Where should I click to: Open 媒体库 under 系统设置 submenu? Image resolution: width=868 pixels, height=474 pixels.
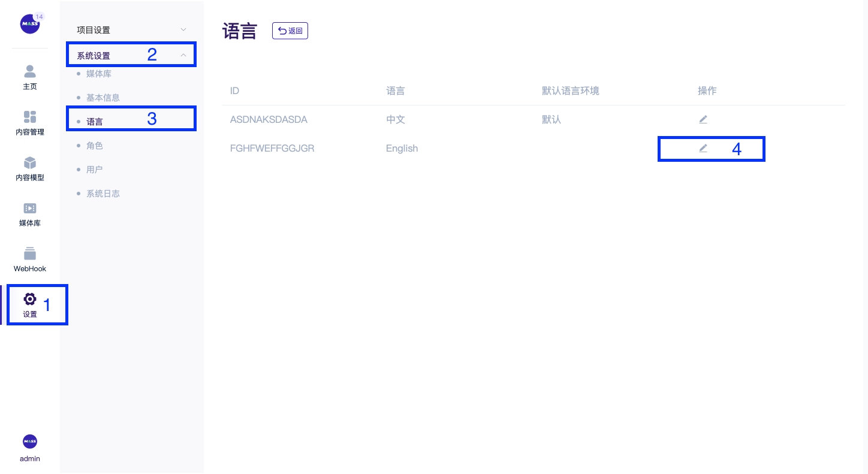99,74
